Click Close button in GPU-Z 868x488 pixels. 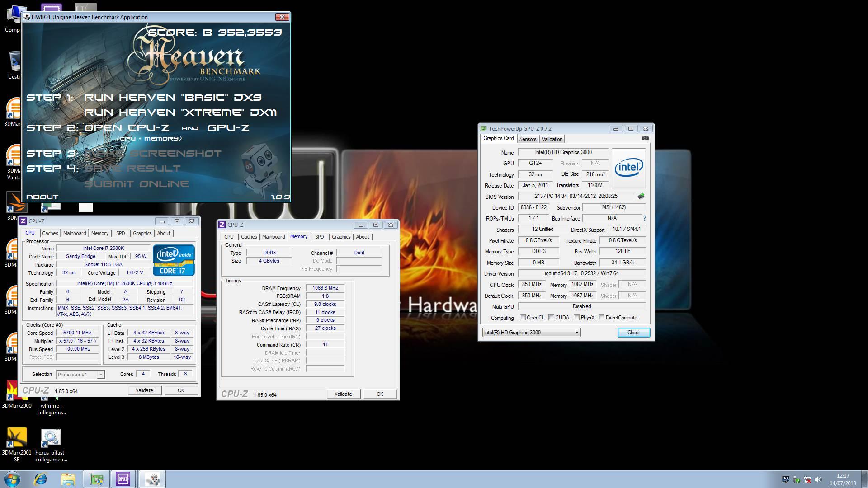[x=633, y=333]
